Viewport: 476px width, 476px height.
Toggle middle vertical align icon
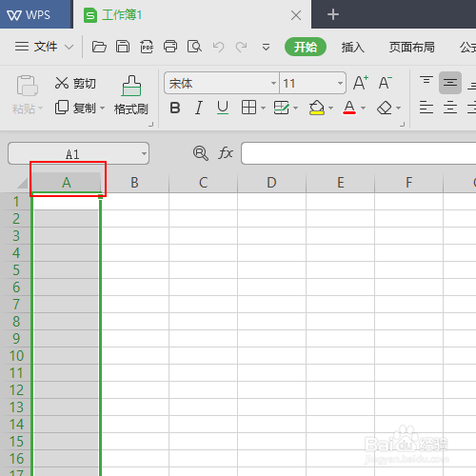pyautogui.click(x=450, y=83)
